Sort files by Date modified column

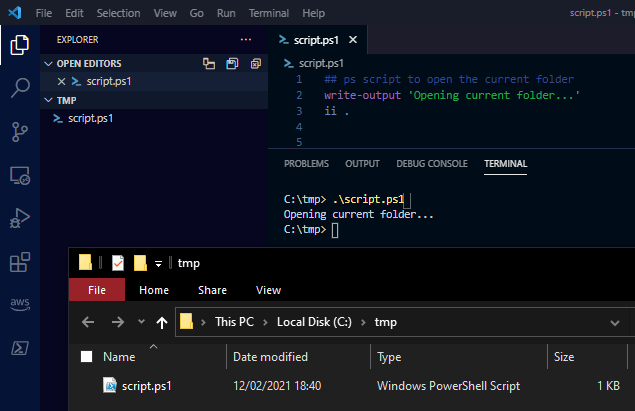pos(270,357)
